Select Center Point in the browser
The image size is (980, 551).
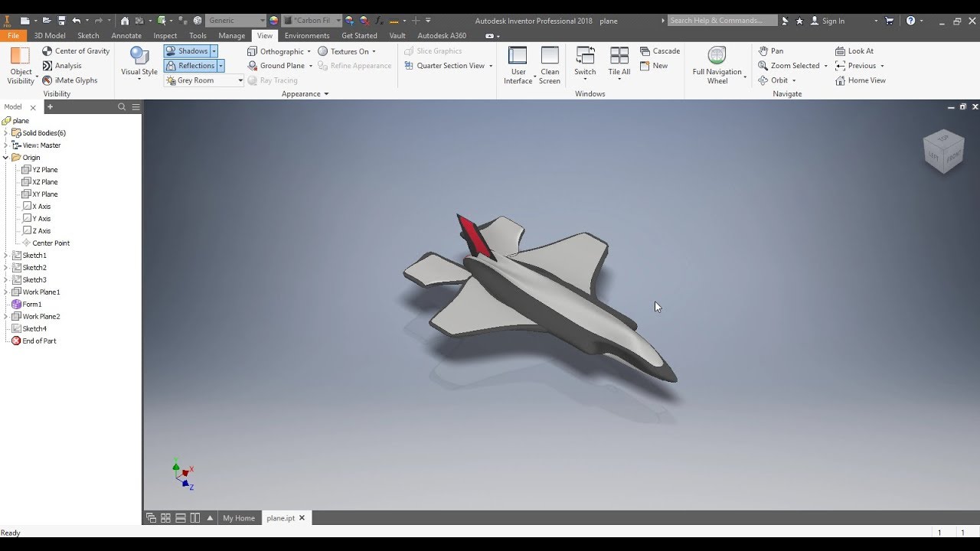pos(46,243)
